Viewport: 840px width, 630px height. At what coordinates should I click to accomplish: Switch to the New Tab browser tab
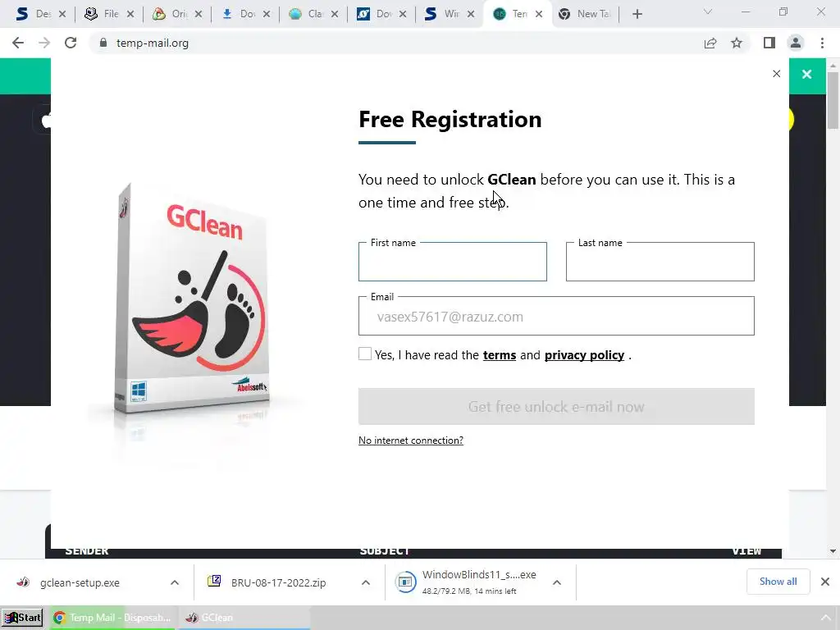(x=585, y=15)
